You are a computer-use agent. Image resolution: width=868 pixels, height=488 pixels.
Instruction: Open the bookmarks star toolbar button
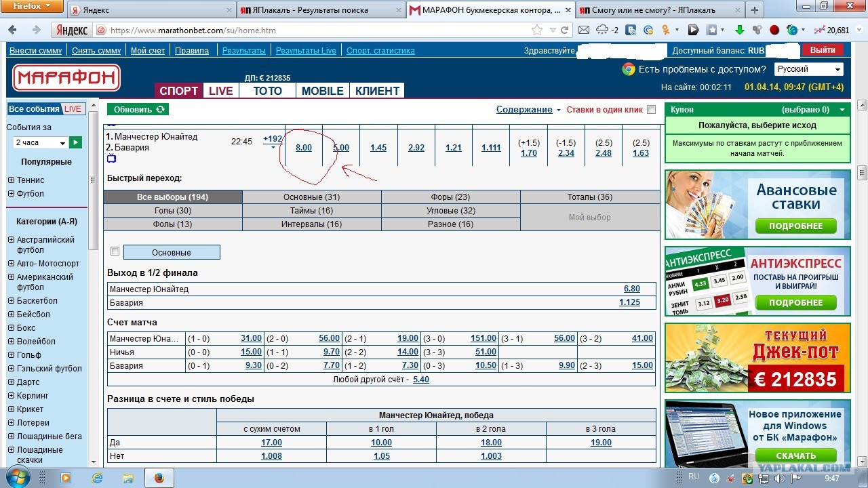pyautogui.click(x=712, y=30)
